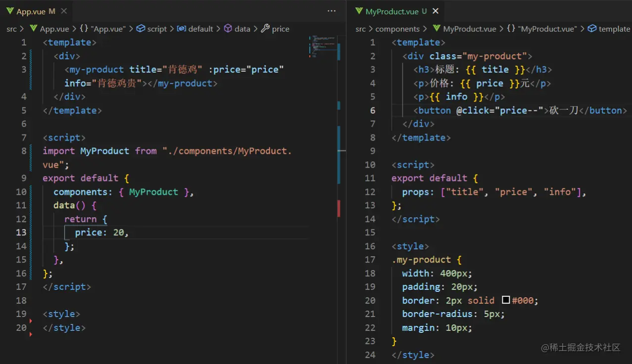Click the Vue logo icon on App.vue tab

(x=10, y=11)
